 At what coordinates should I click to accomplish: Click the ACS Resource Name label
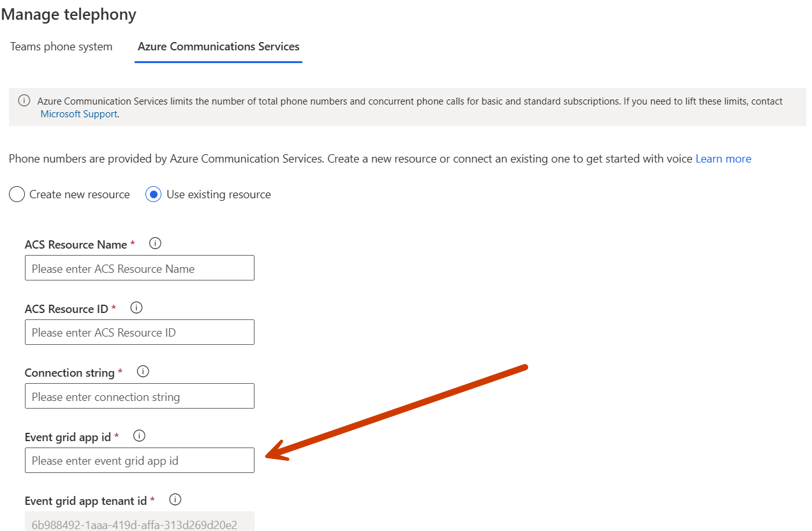(x=76, y=245)
